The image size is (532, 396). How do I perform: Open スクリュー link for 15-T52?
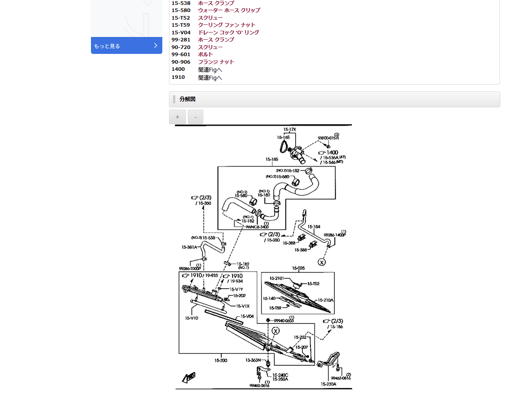(210, 18)
